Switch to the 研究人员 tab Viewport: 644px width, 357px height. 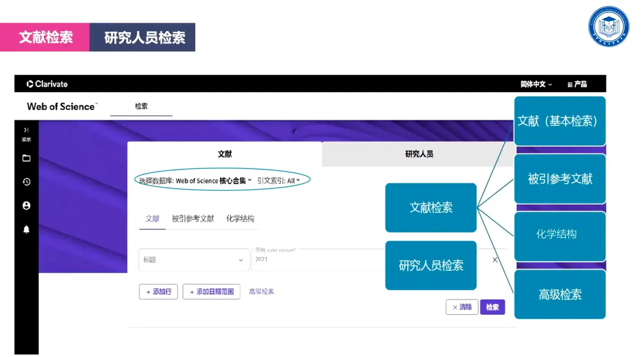tap(419, 154)
